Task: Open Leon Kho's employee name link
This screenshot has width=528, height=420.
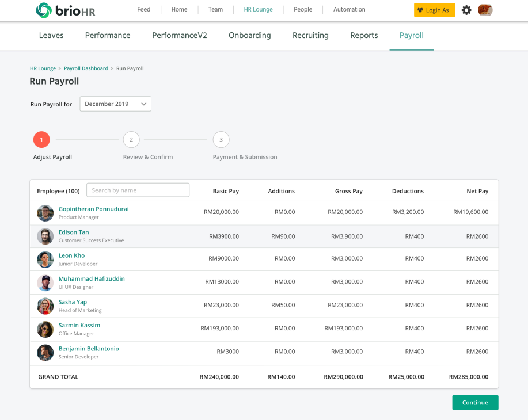Action: pyautogui.click(x=71, y=255)
